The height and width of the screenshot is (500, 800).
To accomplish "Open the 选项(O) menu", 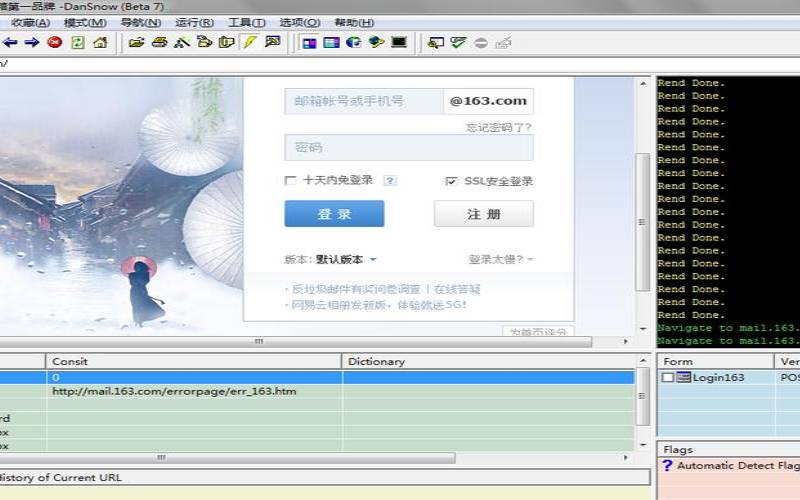I will pos(300,22).
